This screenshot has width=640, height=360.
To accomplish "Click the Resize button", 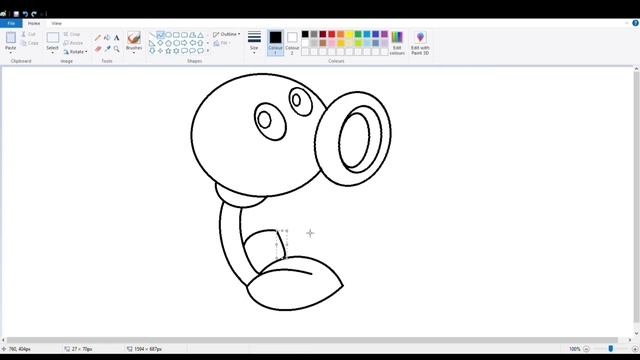I will tap(73, 43).
